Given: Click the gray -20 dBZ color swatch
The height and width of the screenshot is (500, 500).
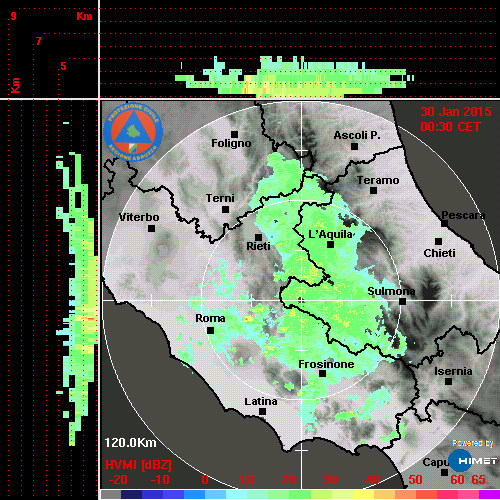Looking at the screenshot, I should [111, 494].
